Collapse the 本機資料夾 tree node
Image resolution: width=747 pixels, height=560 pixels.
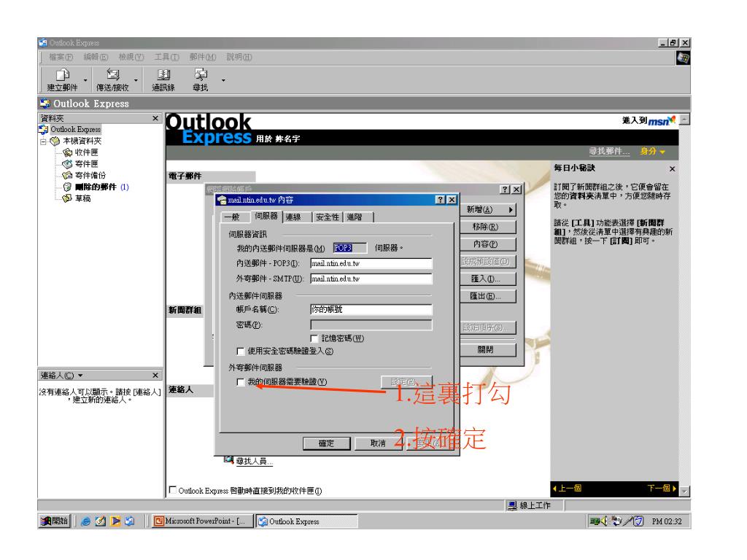[x=43, y=141]
